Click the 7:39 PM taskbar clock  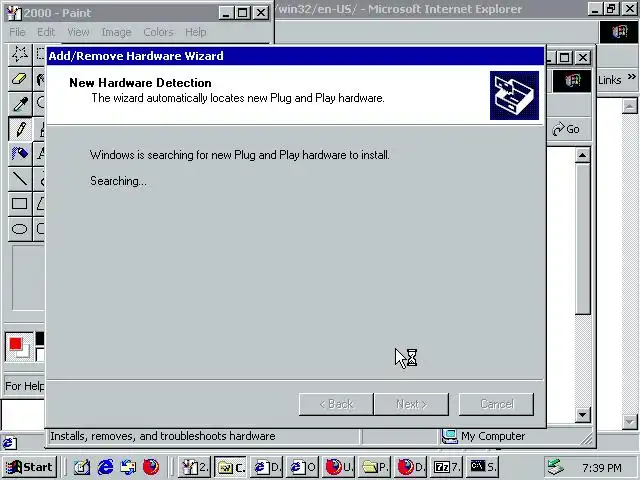602,468
